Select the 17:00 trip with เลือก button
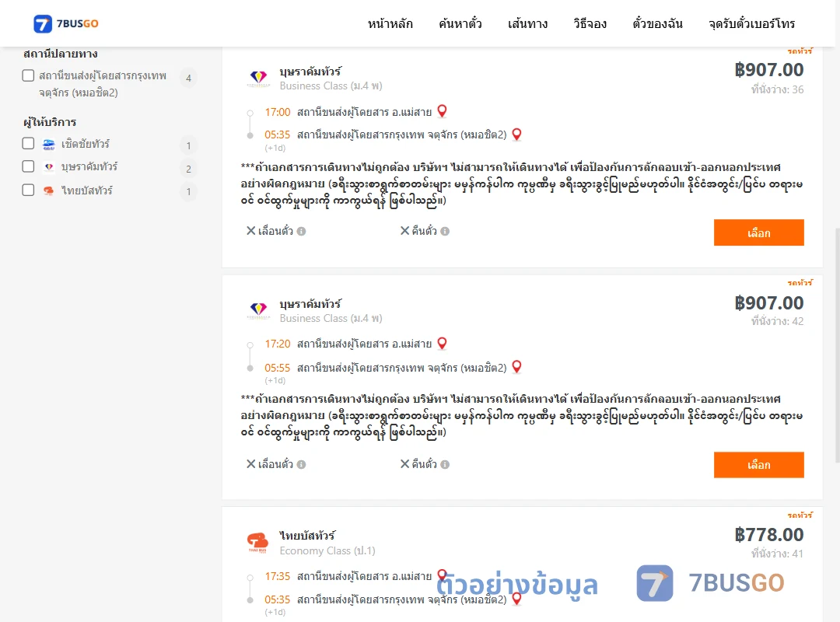The image size is (840, 622). click(x=758, y=232)
